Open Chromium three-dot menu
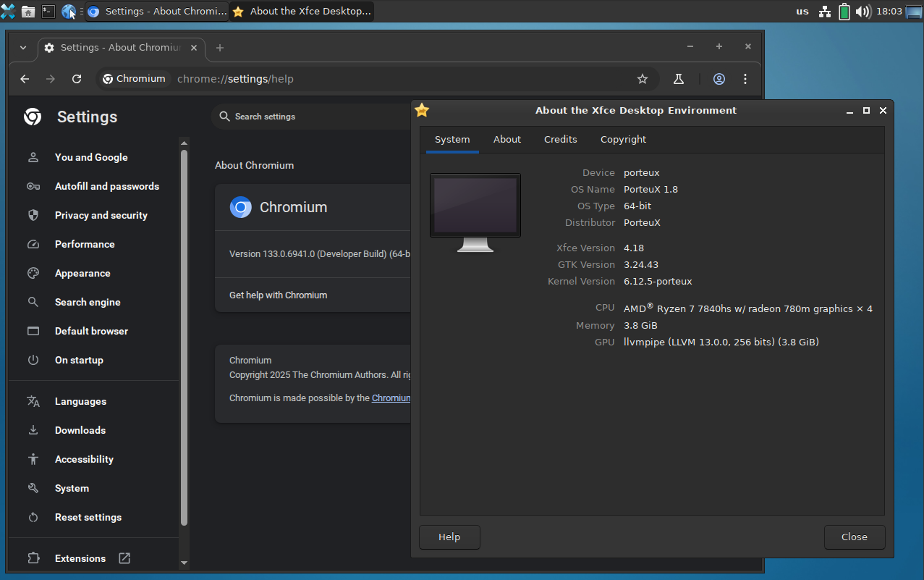The width and height of the screenshot is (924, 580). [745, 79]
